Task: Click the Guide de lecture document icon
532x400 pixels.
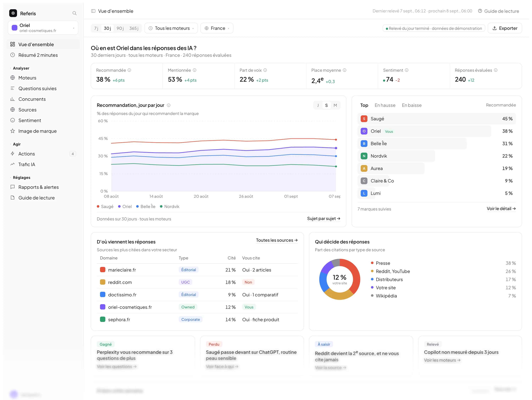Action: 13,197
